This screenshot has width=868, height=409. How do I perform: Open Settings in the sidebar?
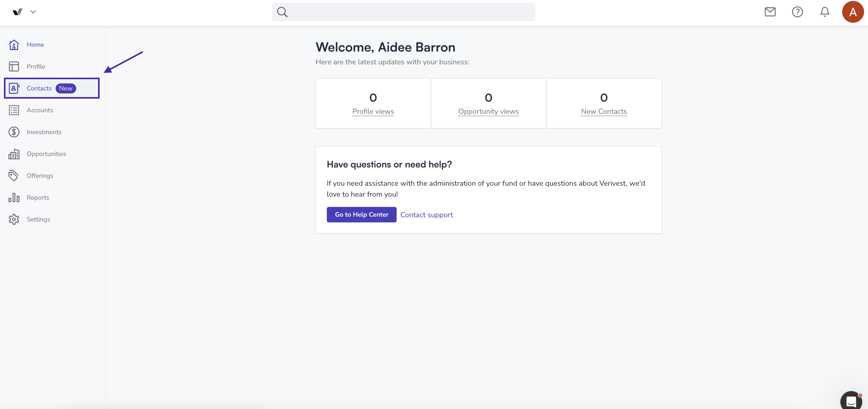38,219
